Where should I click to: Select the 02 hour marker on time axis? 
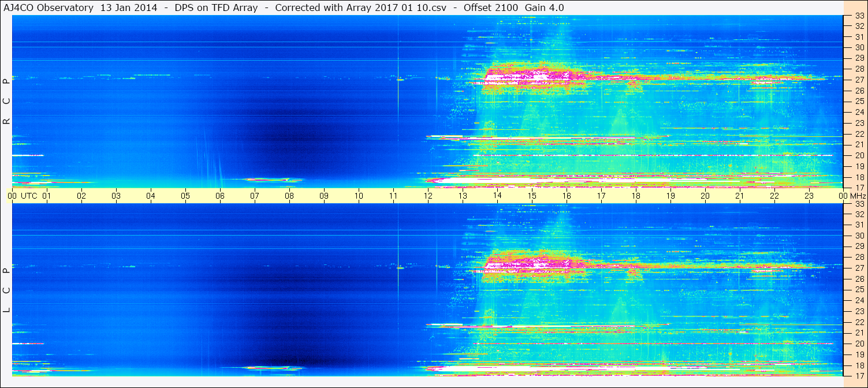[81, 196]
